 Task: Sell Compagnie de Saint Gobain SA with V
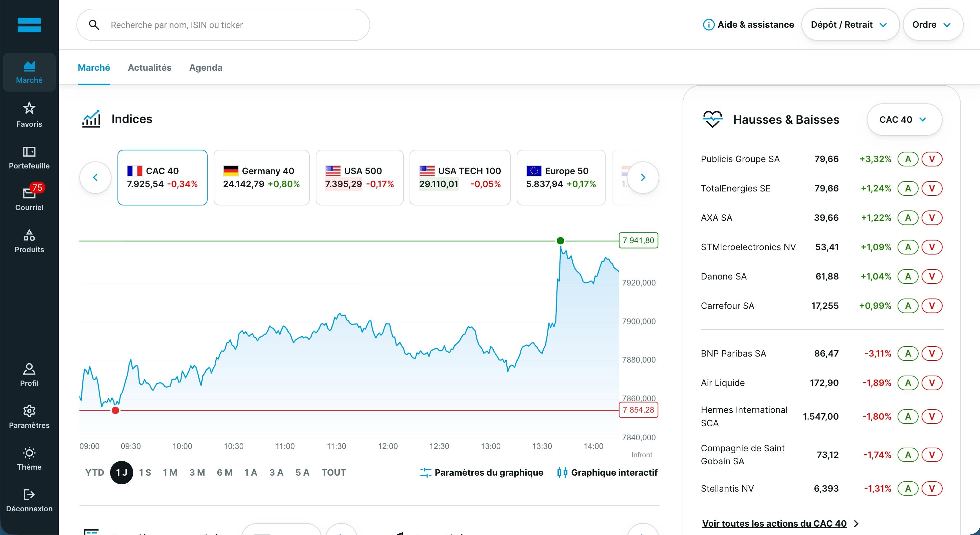pos(932,455)
